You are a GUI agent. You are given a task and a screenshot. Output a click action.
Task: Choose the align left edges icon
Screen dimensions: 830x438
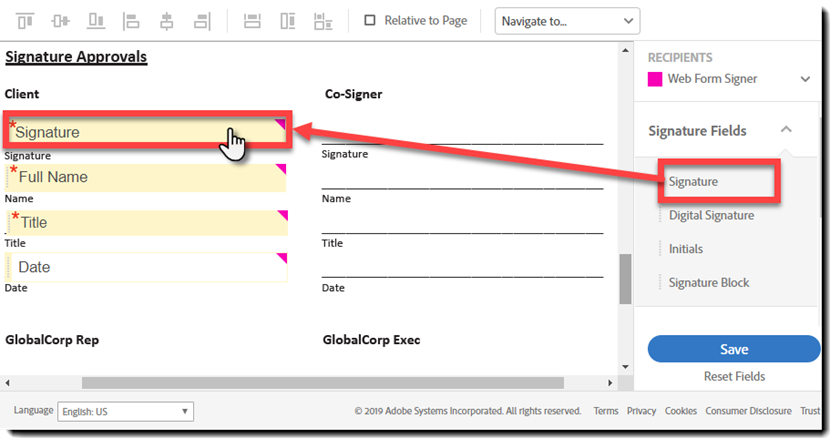pos(131,21)
